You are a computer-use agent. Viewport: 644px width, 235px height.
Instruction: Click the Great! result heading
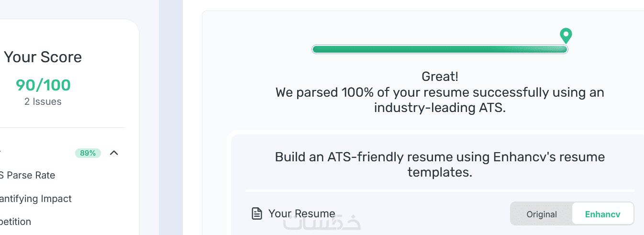(440, 76)
